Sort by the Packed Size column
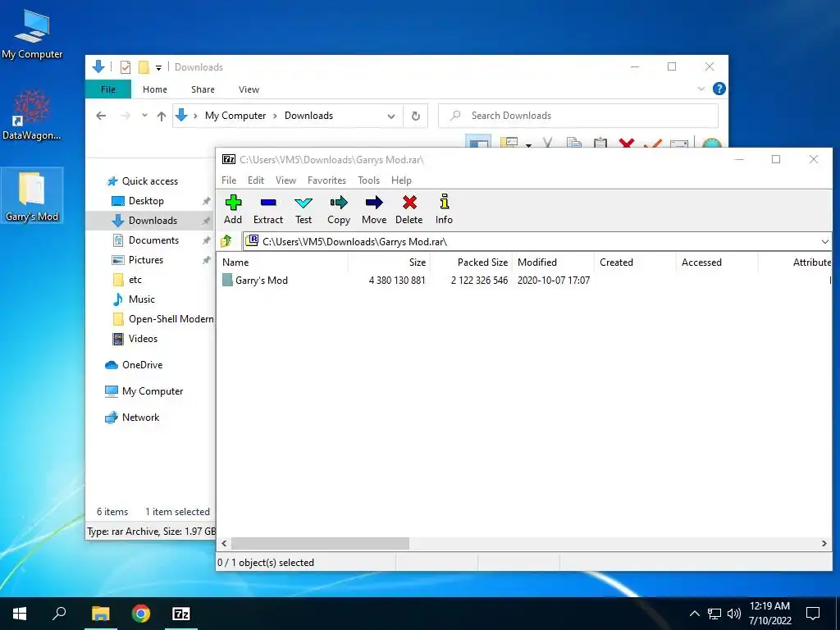840x630 pixels. [471, 262]
